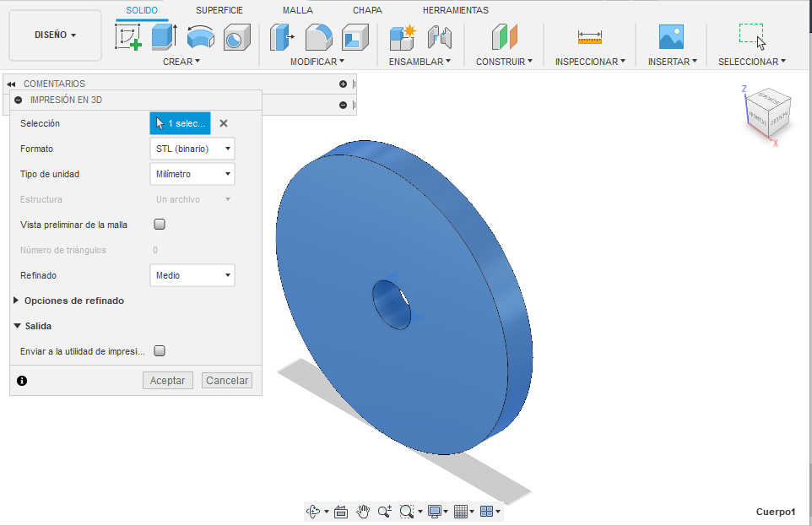Select the Revolve tool icon
The width and height of the screenshot is (812, 526).
point(200,37)
